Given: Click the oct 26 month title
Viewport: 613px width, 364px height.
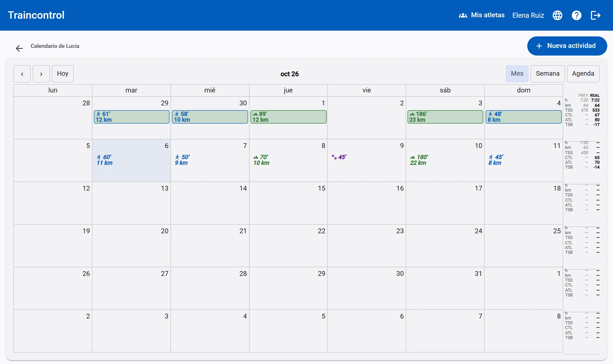Looking at the screenshot, I should click(289, 74).
